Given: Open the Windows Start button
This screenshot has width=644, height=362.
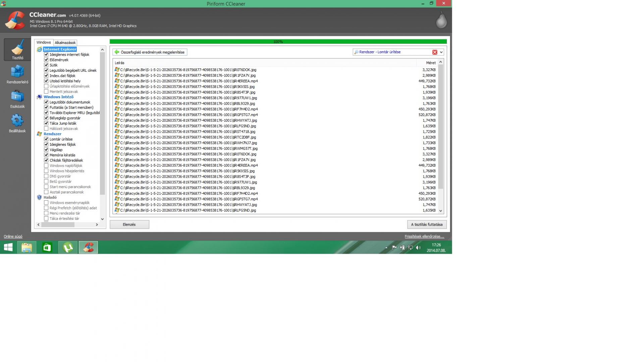Looking at the screenshot, I should (8, 247).
